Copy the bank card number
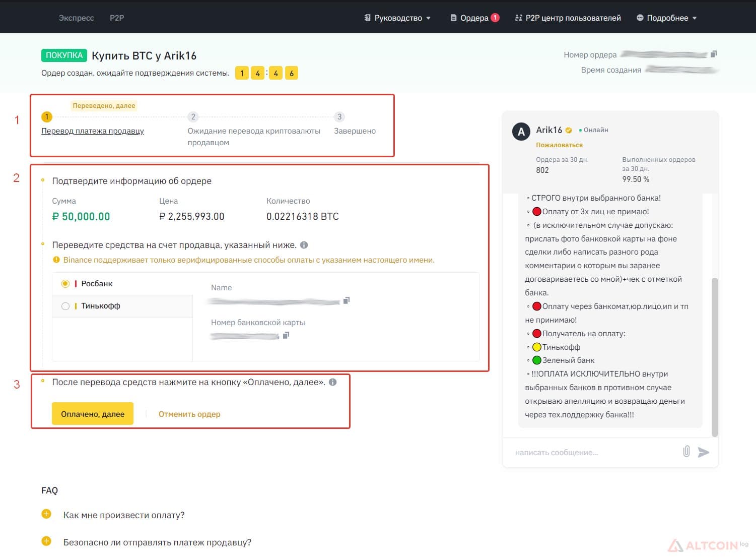This screenshot has width=756, height=559. (x=286, y=335)
